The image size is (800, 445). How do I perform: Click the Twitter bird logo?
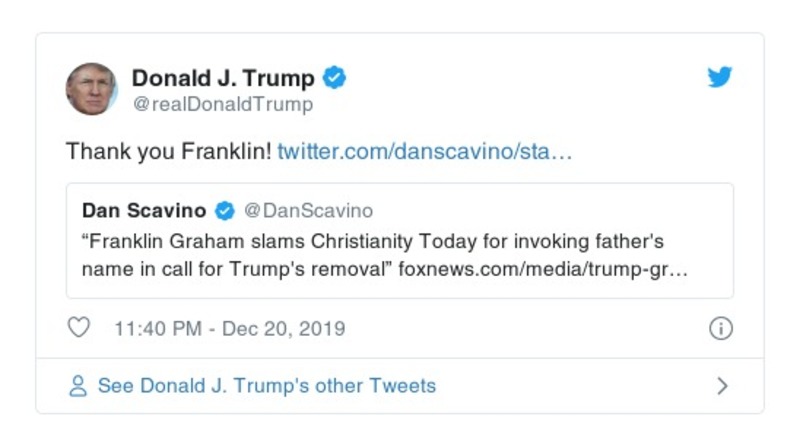tap(720, 78)
